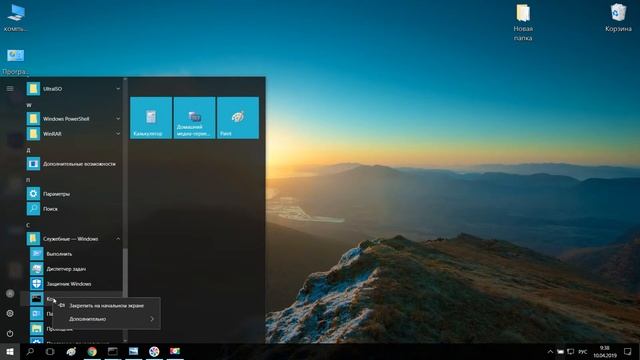Open the Калькулятор tile
Screen dimensions: 640x360
coord(151,118)
